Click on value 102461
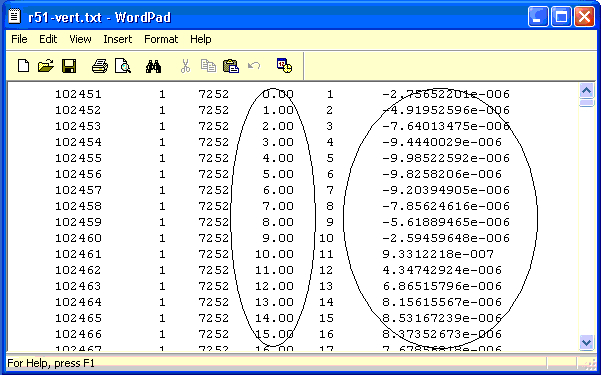Viewport: 602px width, 375px height. pyautogui.click(x=78, y=254)
